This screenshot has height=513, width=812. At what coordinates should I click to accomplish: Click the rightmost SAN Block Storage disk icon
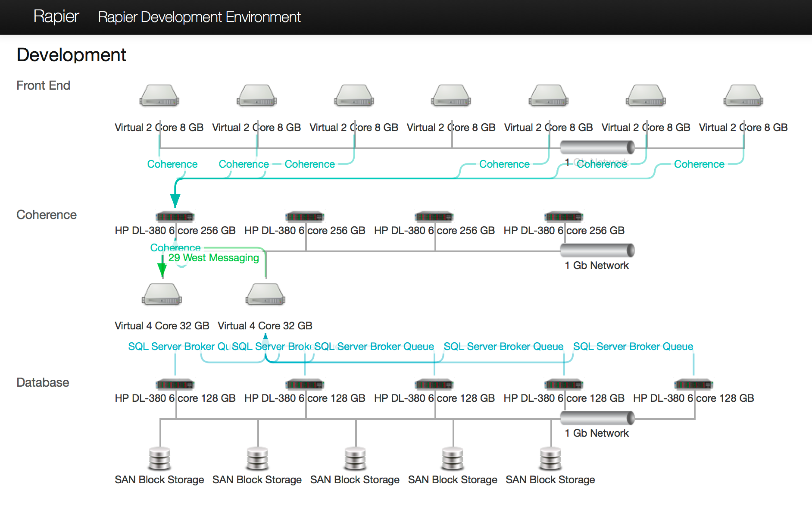(550, 458)
